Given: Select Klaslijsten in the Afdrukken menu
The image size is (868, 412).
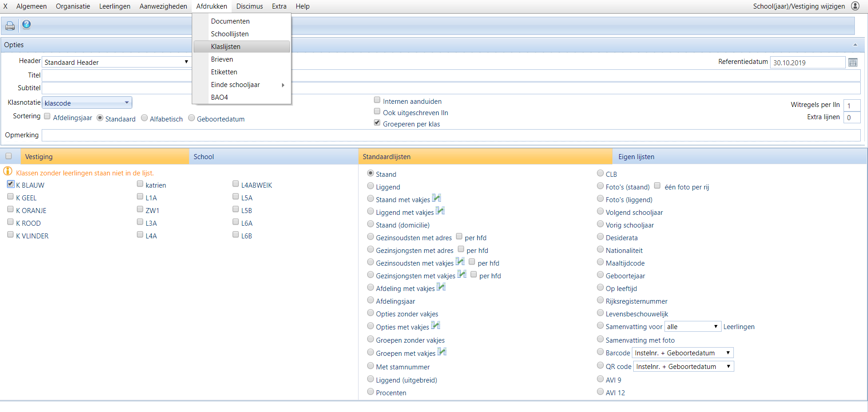Looking at the screenshot, I should coord(242,47).
